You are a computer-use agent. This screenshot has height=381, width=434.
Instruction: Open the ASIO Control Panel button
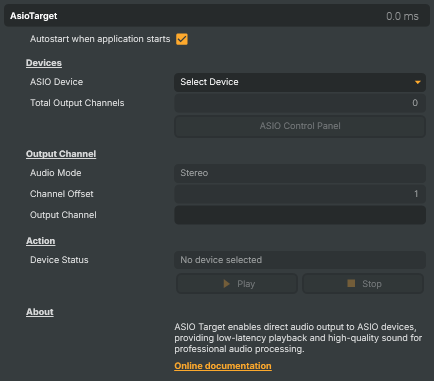300,126
